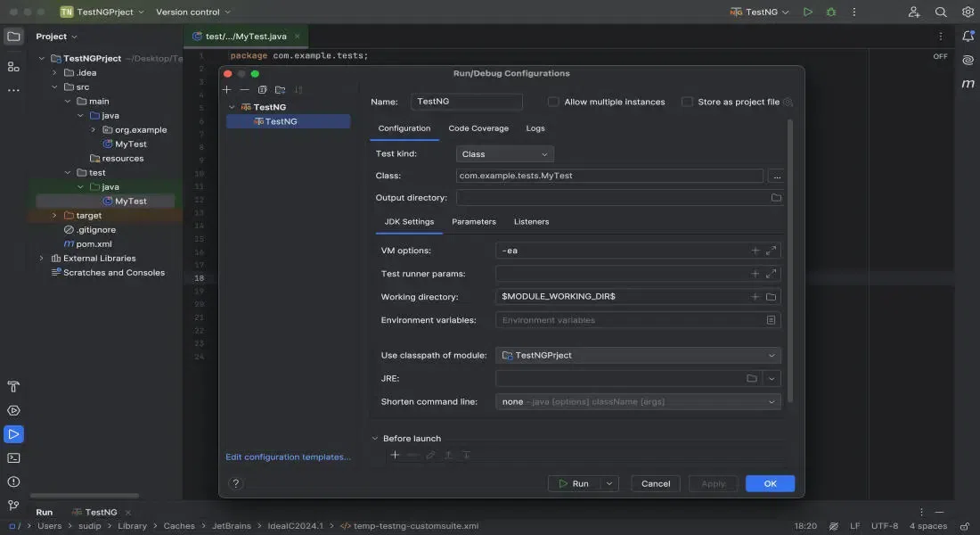The image size is (980, 535).
Task: Open Edit configuration templates link
Action: [x=288, y=457]
